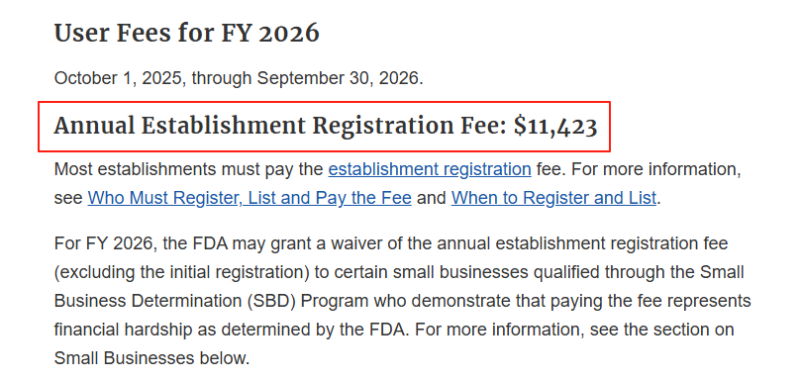Image resolution: width=800 pixels, height=380 pixels.
Task: Click the red highlight box border around the fee
Action: [x=324, y=102]
